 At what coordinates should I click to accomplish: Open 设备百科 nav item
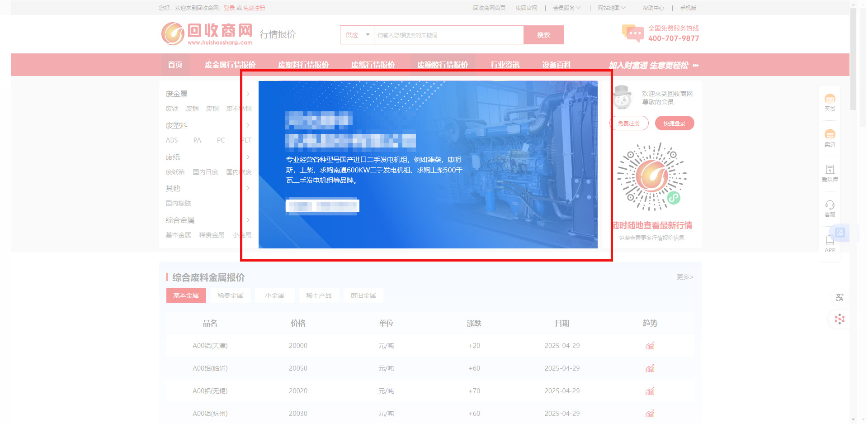557,65
